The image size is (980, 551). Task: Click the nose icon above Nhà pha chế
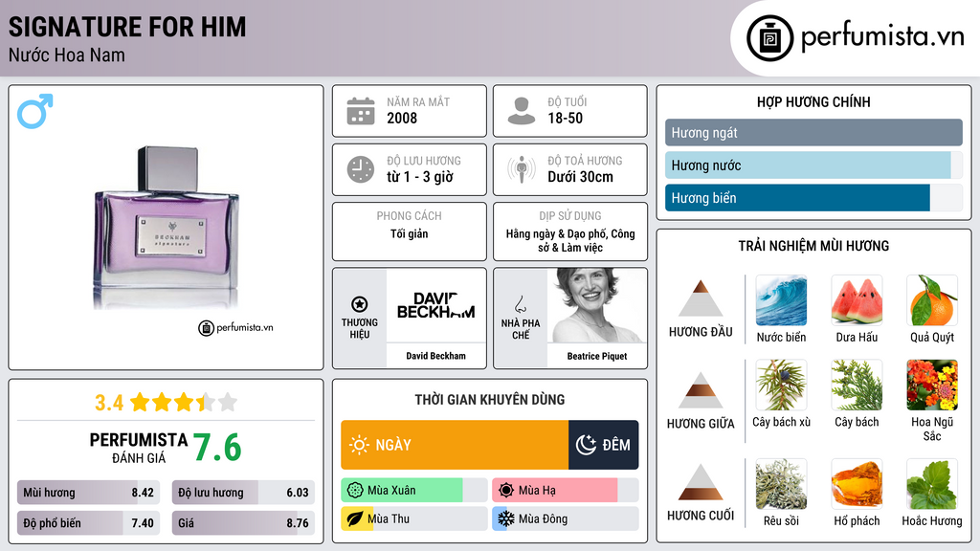(x=520, y=304)
